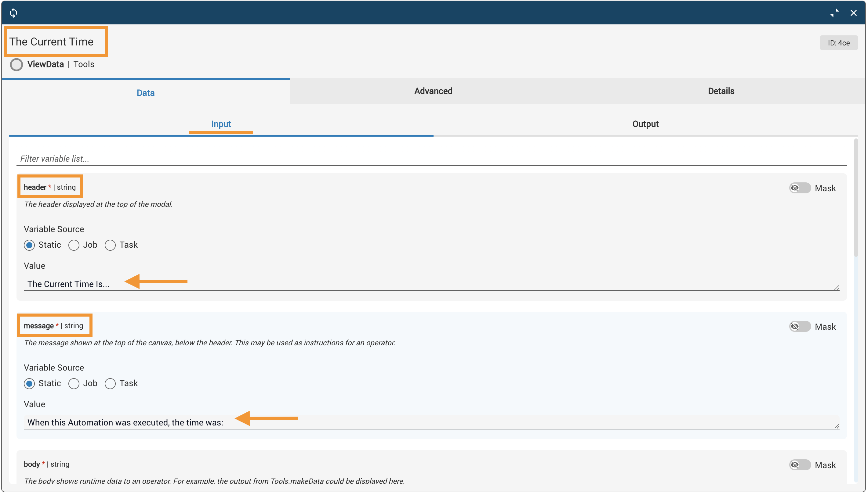Switch to the Output sub-tab
868x495 pixels.
645,124
